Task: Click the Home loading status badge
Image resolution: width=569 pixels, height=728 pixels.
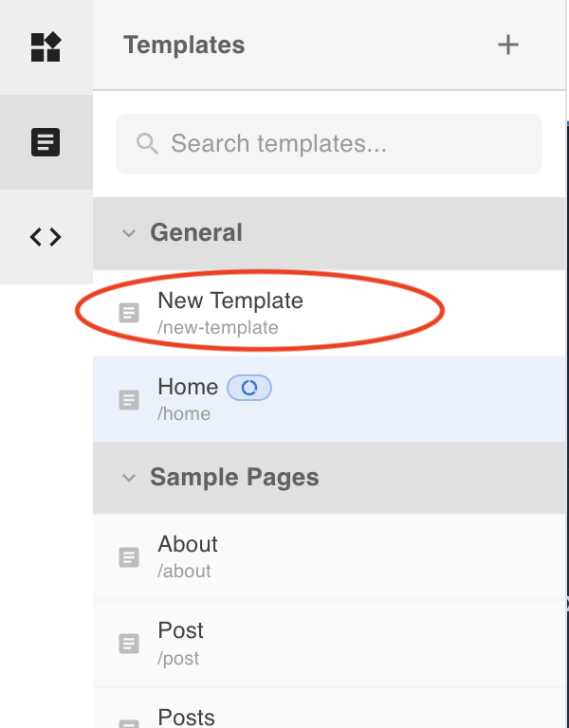Action: (x=249, y=387)
